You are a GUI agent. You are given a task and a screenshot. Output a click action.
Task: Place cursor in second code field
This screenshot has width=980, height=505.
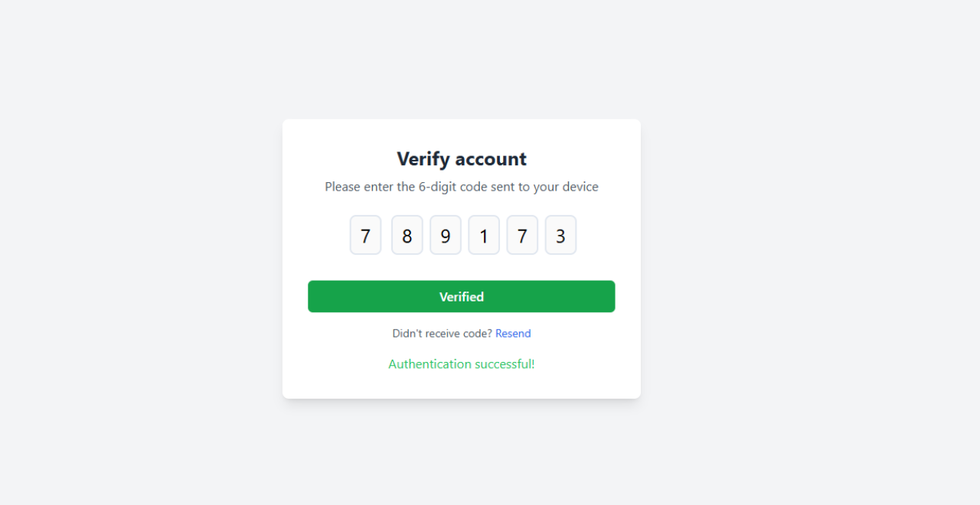pyautogui.click(x=407, y=235)
